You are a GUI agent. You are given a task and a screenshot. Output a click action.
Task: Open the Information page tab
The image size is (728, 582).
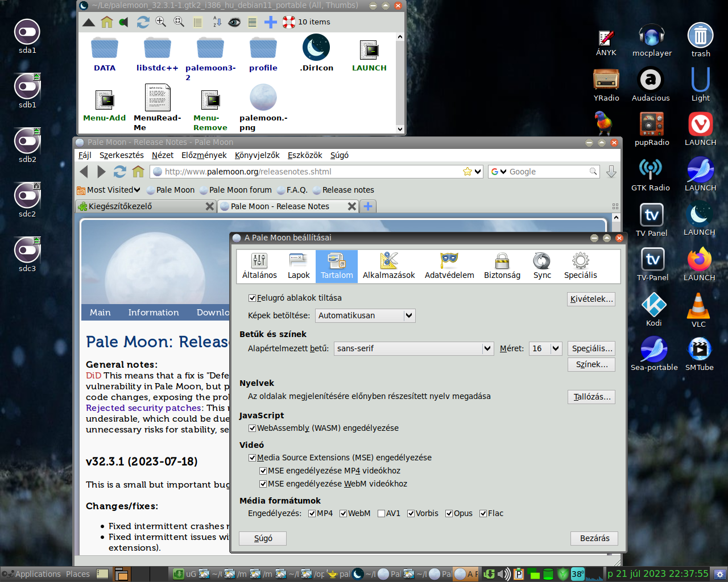coord(154,313)
